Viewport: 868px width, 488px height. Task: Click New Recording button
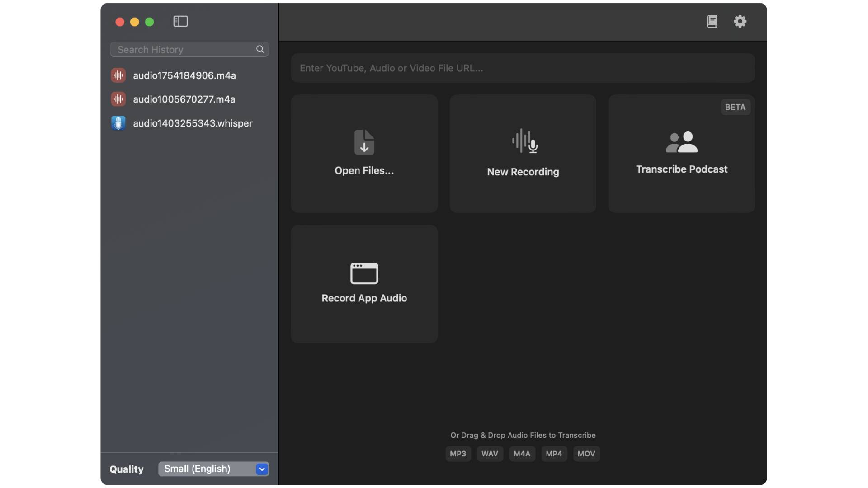click(523, 153)
